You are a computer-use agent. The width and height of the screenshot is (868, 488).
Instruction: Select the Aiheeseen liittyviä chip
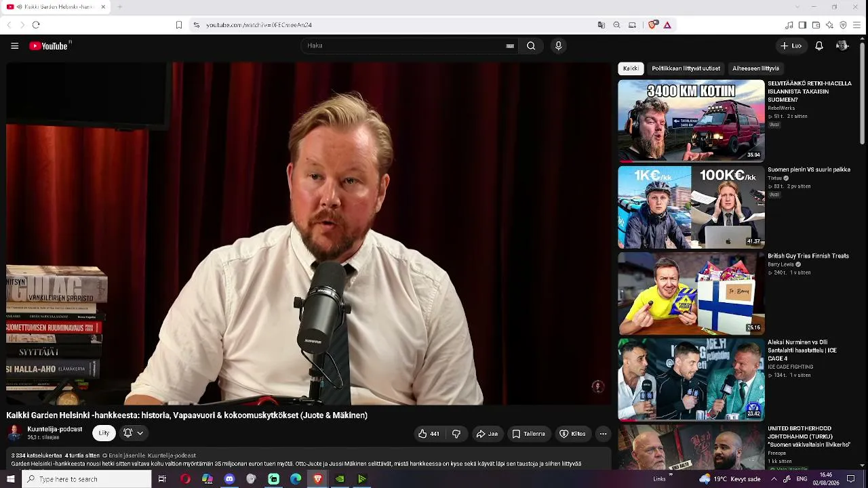click(x=755, y=68)
